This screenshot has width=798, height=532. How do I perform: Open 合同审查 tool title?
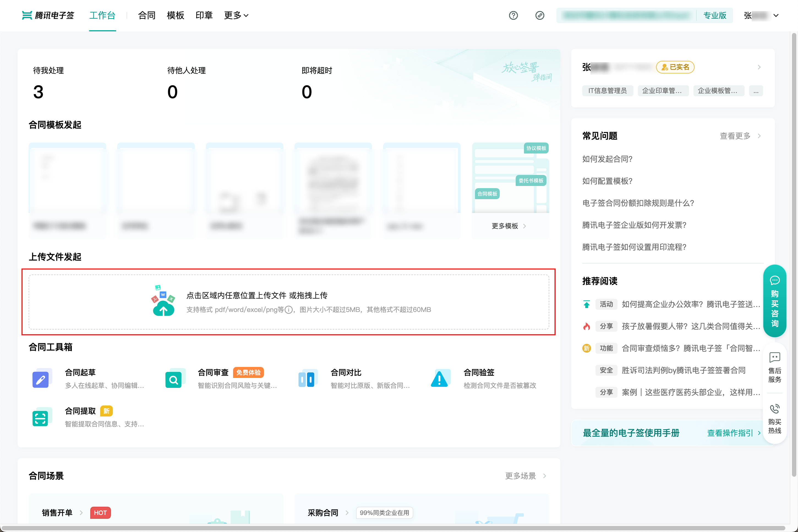pos(213,372)
